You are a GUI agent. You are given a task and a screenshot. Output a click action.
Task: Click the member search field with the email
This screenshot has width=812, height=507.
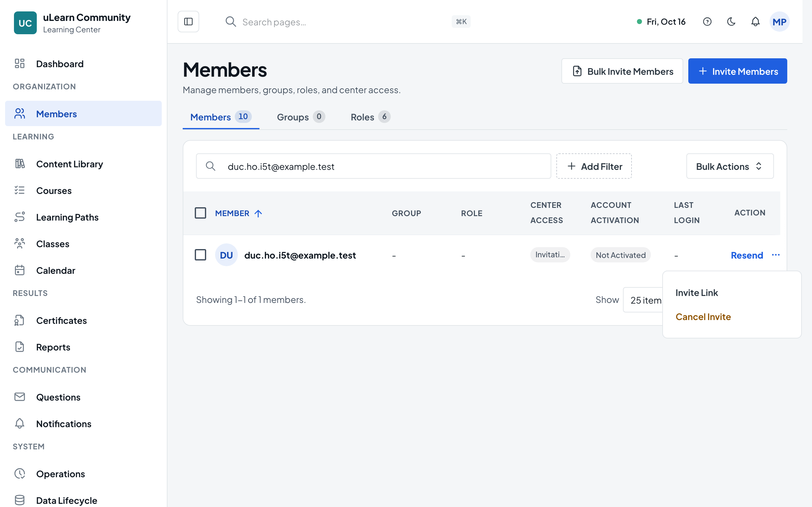[x=373, y=166]
